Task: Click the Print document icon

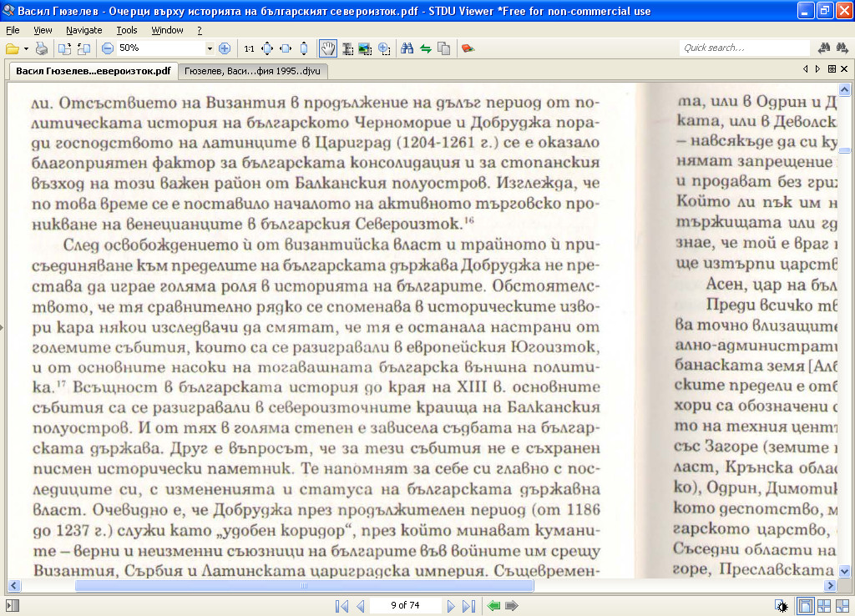Action: 42,48
